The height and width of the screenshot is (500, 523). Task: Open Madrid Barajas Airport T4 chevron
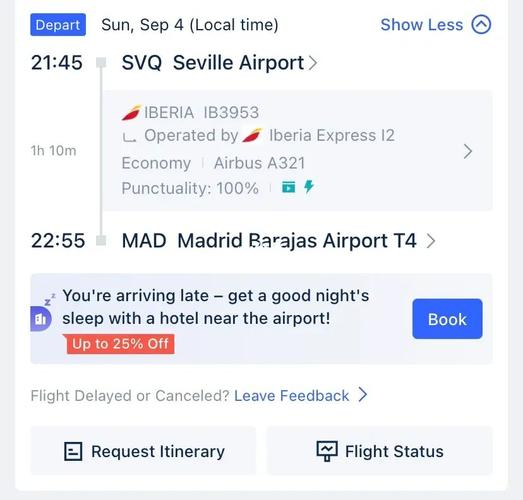[431, 241]
